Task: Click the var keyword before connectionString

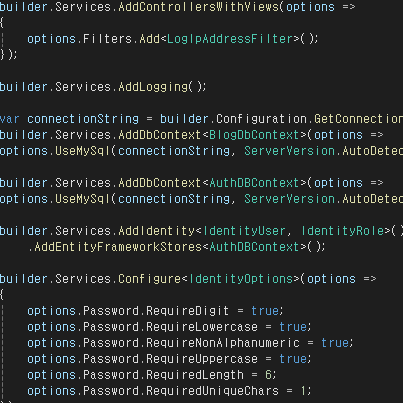Action: tap(10, 119)
